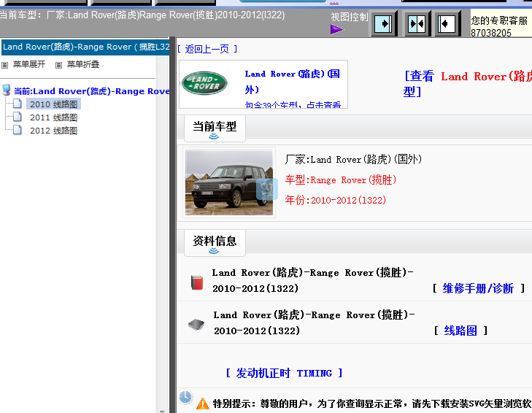Click the computer icon beside 当前:Land Rover

7,90
